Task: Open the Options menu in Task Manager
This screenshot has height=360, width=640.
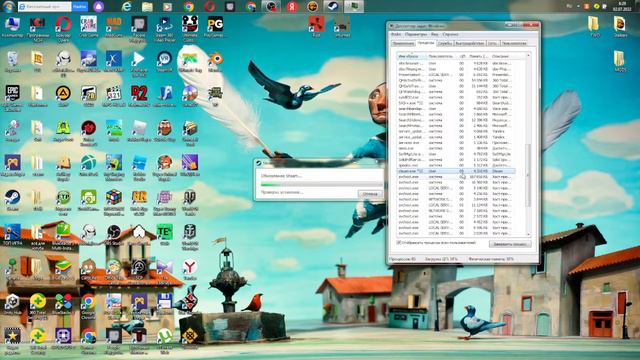Action: 416,35
